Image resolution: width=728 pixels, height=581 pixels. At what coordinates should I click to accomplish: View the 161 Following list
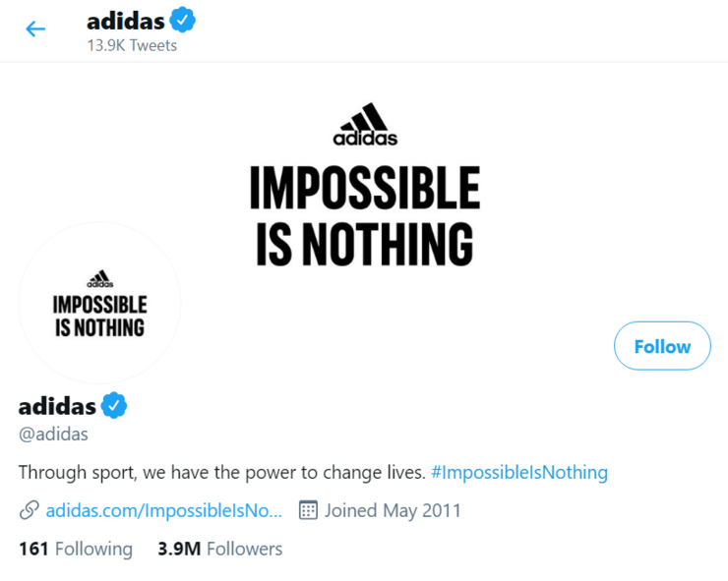(76, 549)
